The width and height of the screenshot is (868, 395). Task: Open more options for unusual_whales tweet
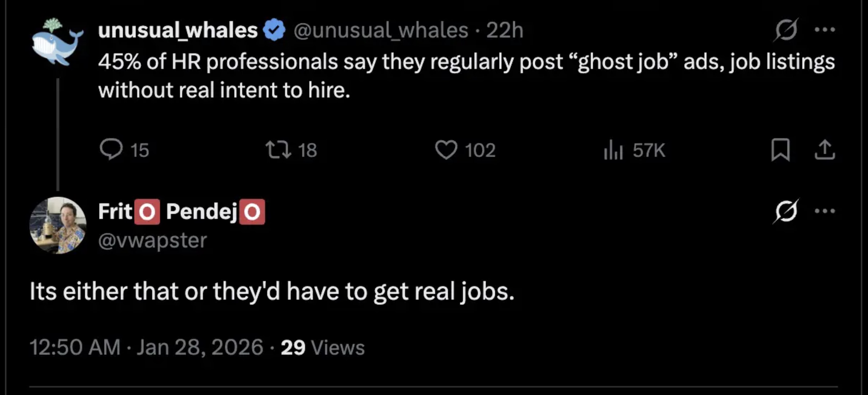tap(825, 30)
